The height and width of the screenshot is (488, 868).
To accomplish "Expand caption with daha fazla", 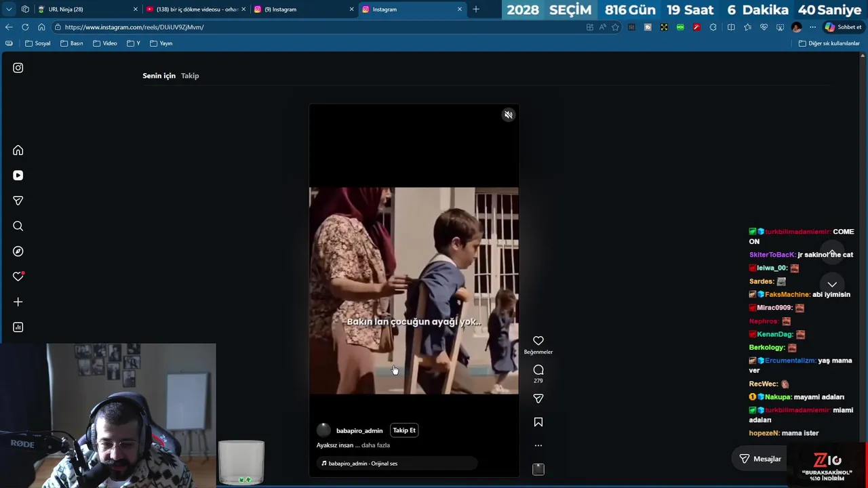I will point(376,445).
